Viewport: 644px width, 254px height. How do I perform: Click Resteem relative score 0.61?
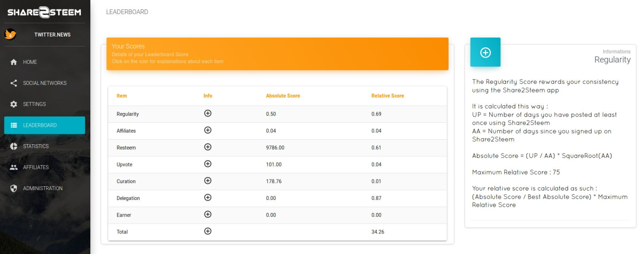tap(377, 148)
